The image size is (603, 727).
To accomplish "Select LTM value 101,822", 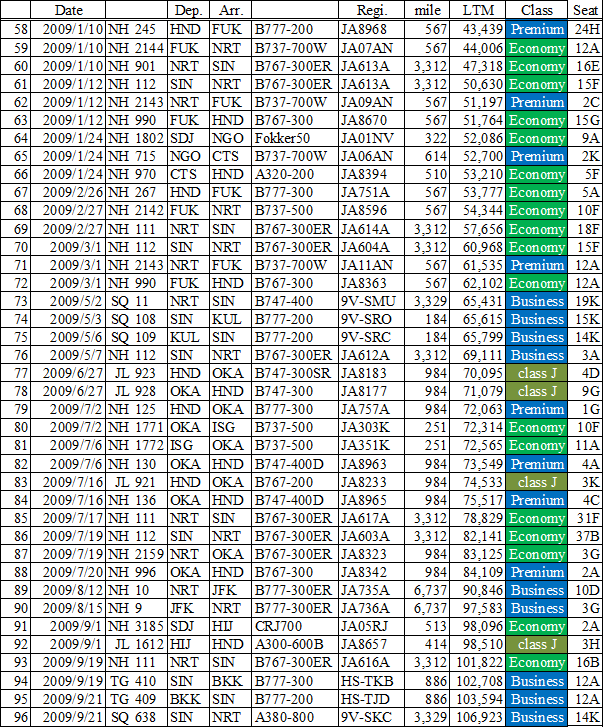I will [x=477, y=663].
